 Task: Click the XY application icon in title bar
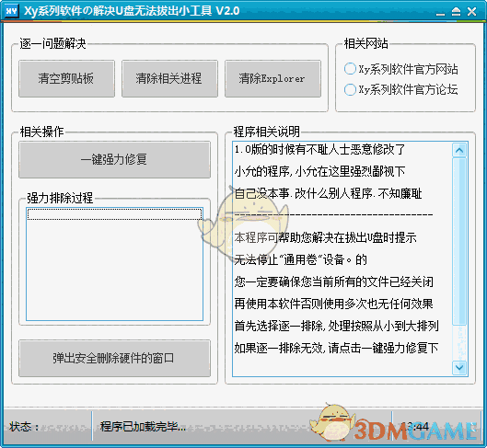pyautogui.click(x=11, y=11)
